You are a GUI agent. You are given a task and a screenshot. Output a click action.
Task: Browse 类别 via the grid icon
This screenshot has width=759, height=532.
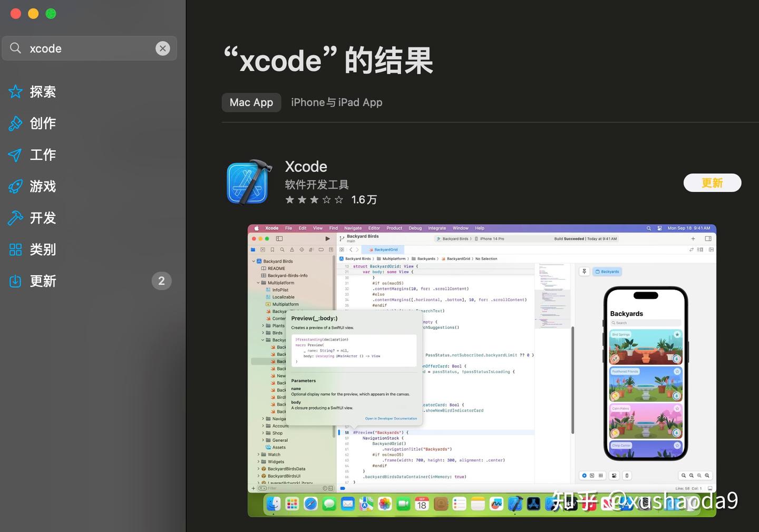(x=16, y=250)
